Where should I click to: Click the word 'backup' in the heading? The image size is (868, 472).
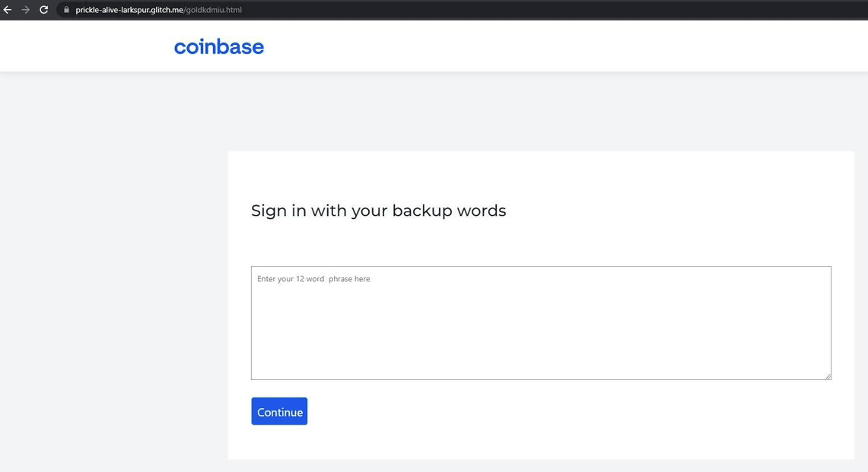421,211
